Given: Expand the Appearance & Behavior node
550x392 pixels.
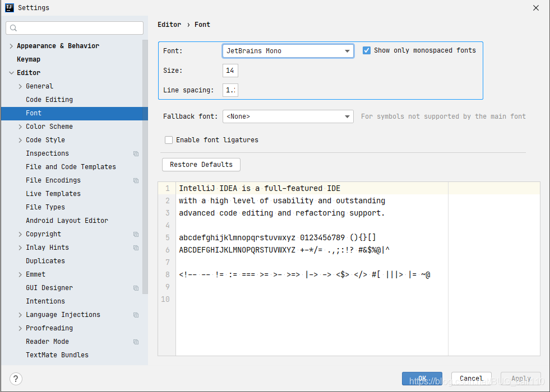Looking at the screenshot, I should click(x=11, y=45).
